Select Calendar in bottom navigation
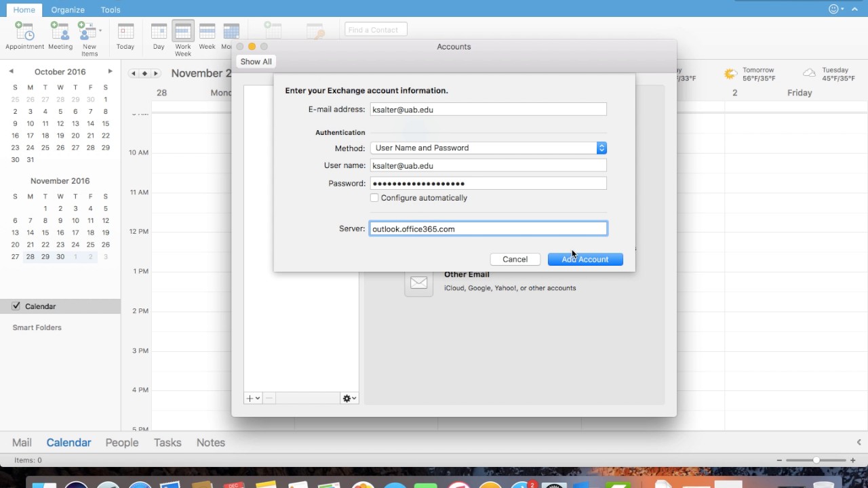Image resolution: width=868 pixels, height=488 pixels. (68, 443)
